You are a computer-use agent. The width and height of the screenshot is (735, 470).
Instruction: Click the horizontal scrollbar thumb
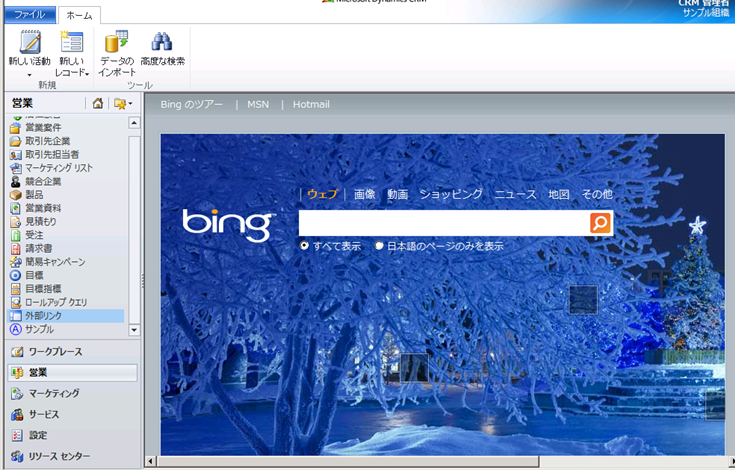(x=348, y=462)
